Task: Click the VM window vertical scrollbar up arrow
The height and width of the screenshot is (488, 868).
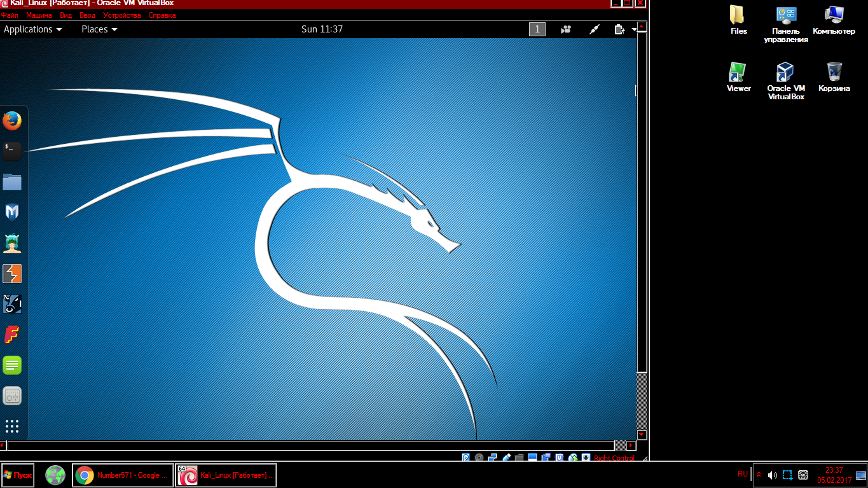Action: [642, 27]
